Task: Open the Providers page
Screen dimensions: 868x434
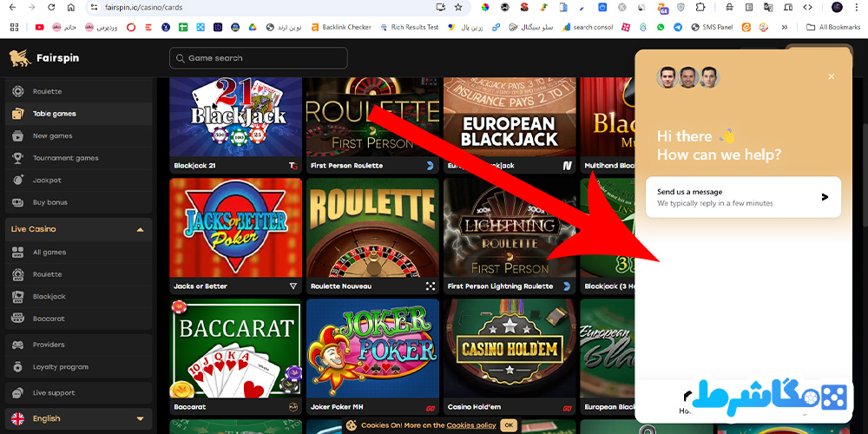Action: [79, 345]
